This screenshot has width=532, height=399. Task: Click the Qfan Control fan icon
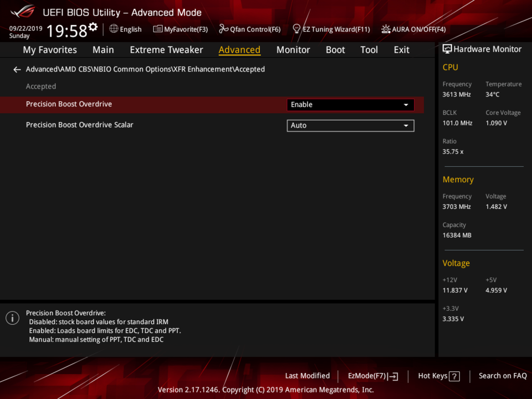click(223, 29)
